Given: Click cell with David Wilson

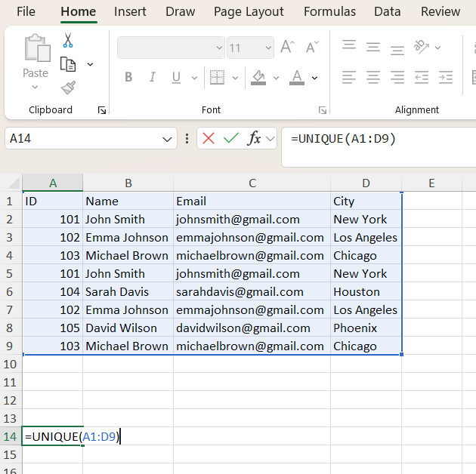Looking at the screenshot, I should pyautogui.click(x=128, y=328).
